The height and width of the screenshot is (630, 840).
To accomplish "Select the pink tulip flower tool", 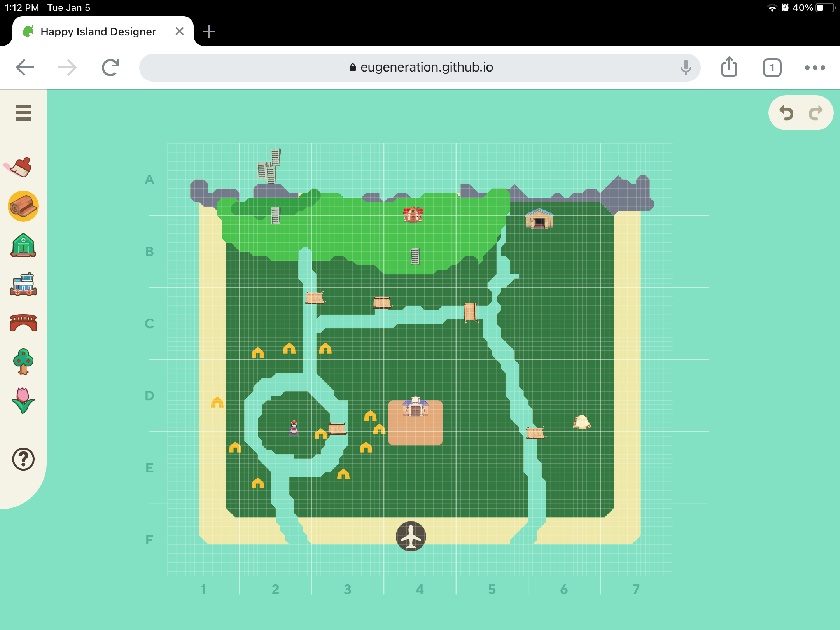I will tap(23, 400).
